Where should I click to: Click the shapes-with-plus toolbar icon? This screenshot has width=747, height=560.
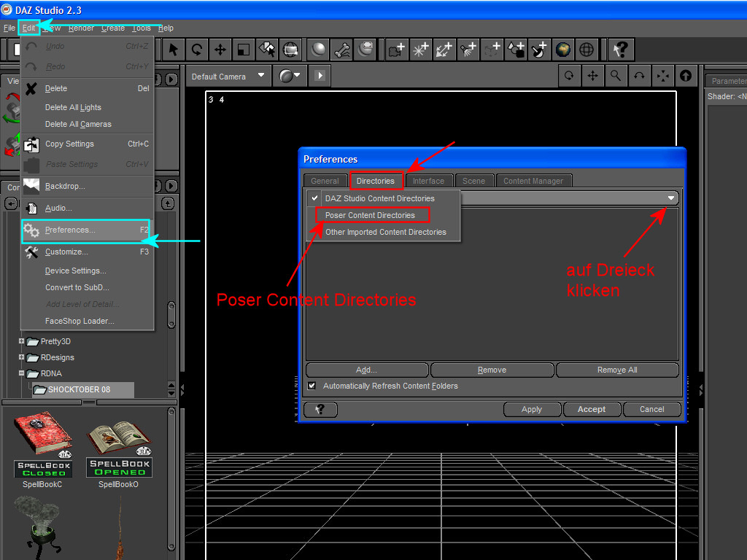pyautogui.click(x=516, y=50)
